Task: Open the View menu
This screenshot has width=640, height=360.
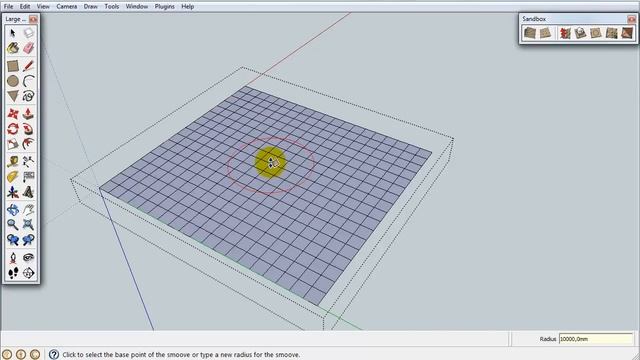Action: pos(43,7)
